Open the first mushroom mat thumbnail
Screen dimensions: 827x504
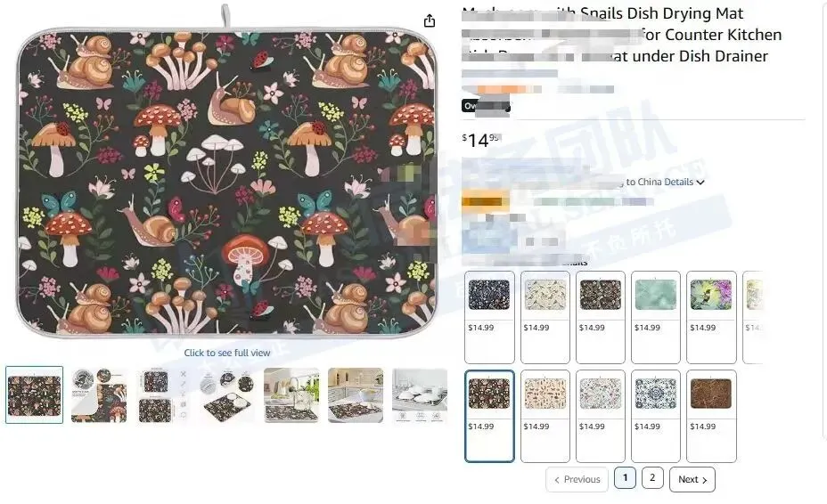[x=34, y=394]
